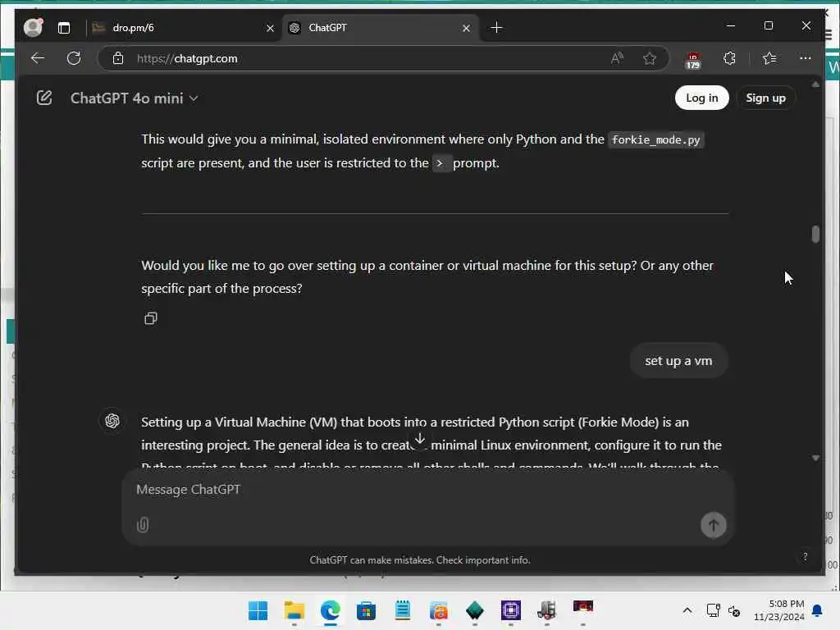Copy the response with the copy icon

[151, 318]
